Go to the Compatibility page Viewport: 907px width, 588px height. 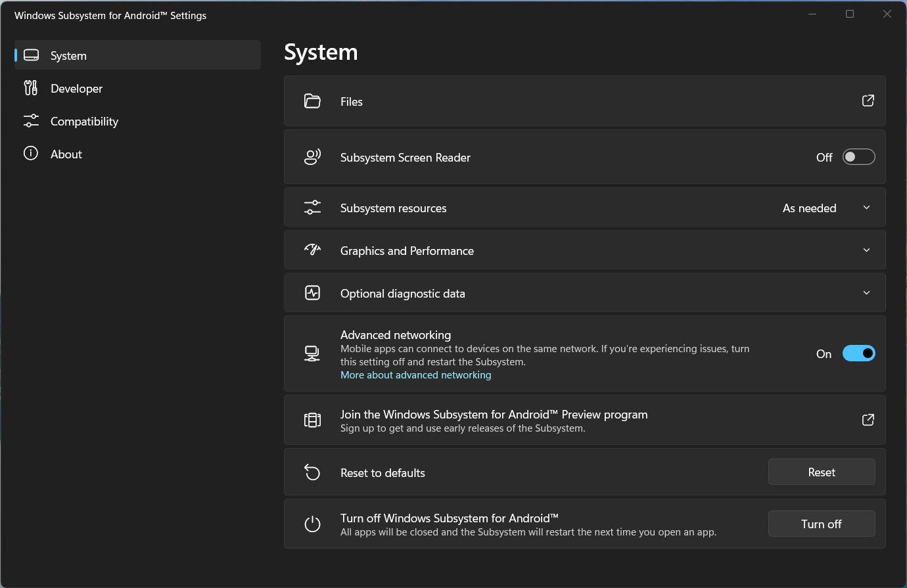click(x=138, y=121)
